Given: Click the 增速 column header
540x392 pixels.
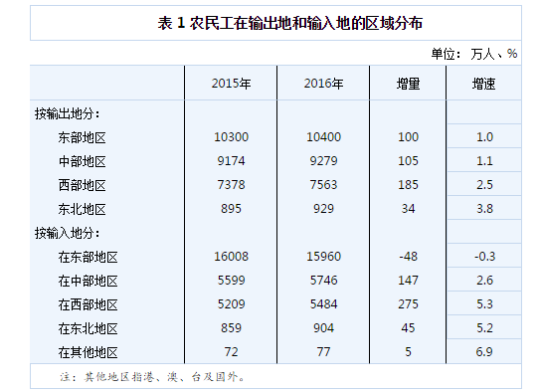Looking at the screenshot, I should [x=483, y=84].
